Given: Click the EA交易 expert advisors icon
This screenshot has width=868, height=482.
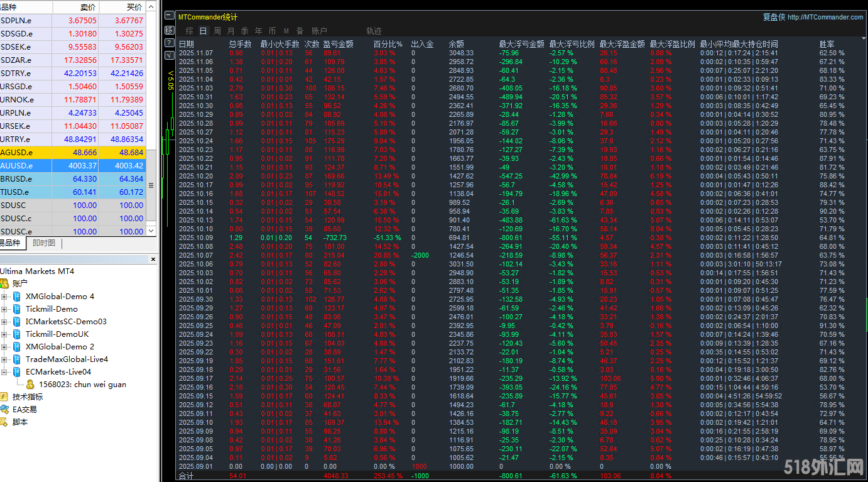Looking at the screenshot, I should 4,409.
